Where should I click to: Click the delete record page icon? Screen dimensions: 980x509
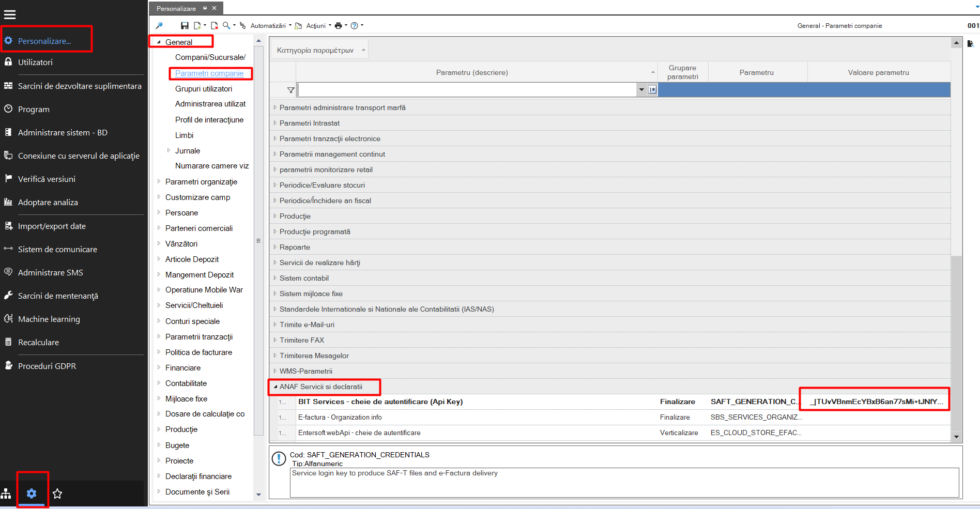coord(214,25)
